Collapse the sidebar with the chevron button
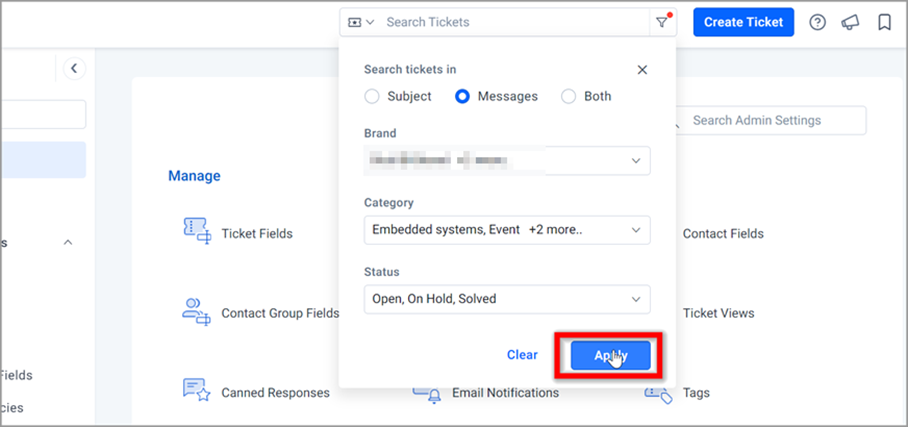Screen dimensions: 908x427 (x=74, y=68)
